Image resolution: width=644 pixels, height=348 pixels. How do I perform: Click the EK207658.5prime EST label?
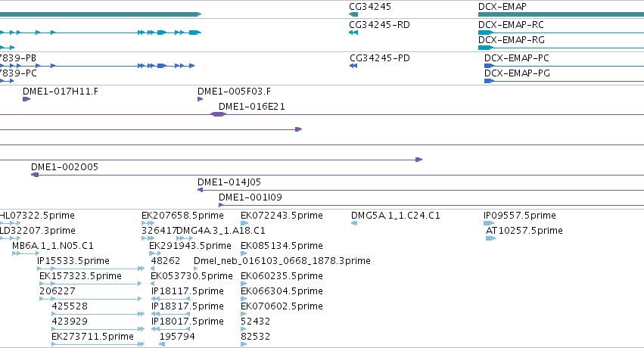(182, 216)
